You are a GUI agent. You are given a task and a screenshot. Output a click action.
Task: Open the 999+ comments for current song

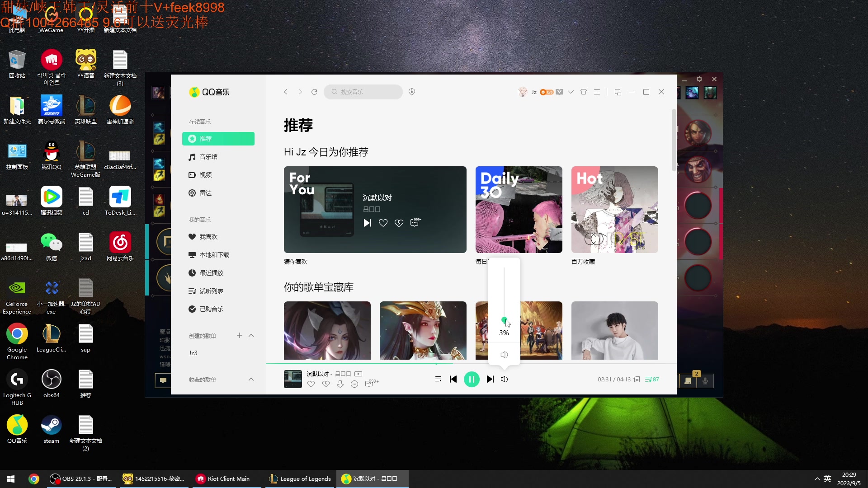click(372, 383)
